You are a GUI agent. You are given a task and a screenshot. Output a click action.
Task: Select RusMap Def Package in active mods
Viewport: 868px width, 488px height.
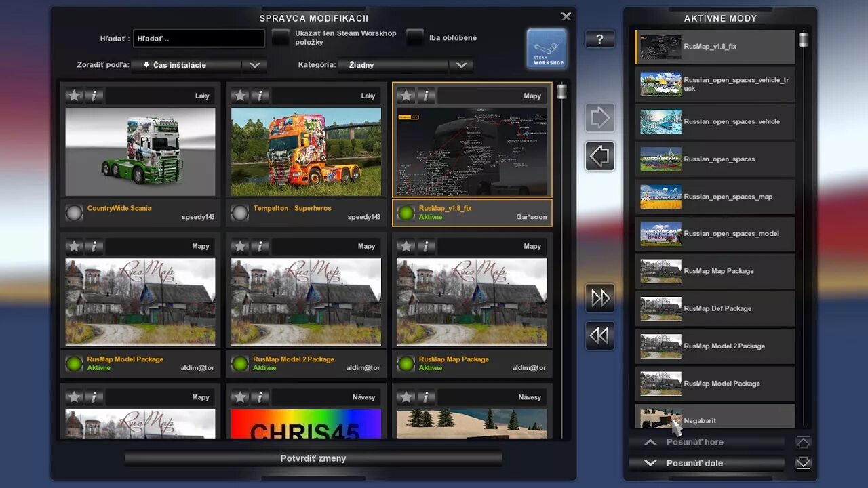pos(715,308)
